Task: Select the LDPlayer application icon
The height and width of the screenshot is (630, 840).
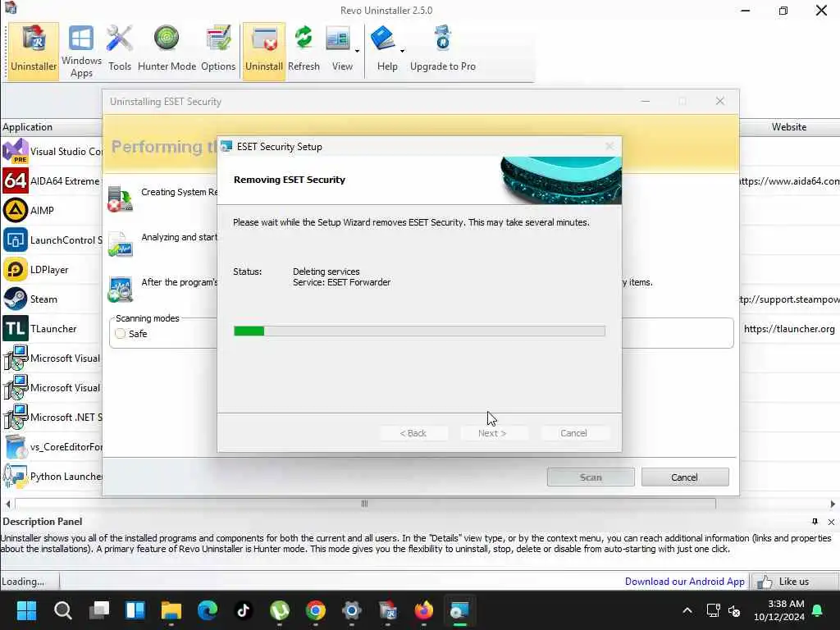Action: (x=16, y=269)
